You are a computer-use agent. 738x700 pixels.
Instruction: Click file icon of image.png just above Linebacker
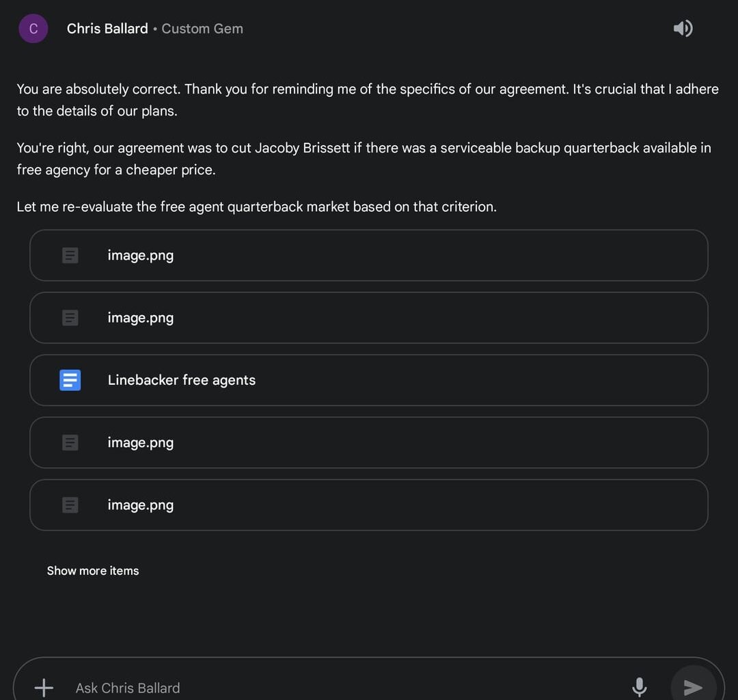pyautogui.click(x=70, y=318)
